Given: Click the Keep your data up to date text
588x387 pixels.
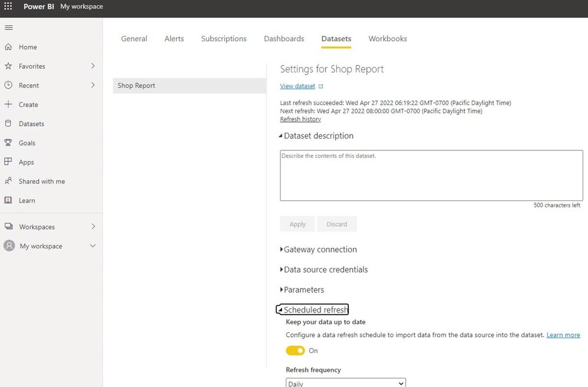Looking at the screenshot, I should coord(326,322).
